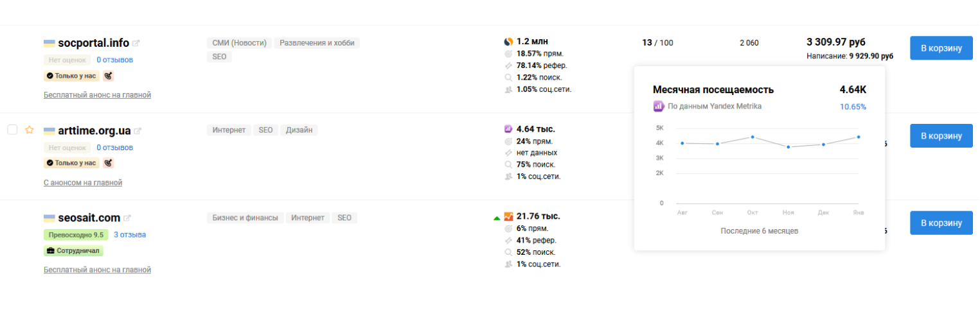Click external link icon beside arttime.org.ua
Viewport: 980px width, 319px height.
coord(138,131)
